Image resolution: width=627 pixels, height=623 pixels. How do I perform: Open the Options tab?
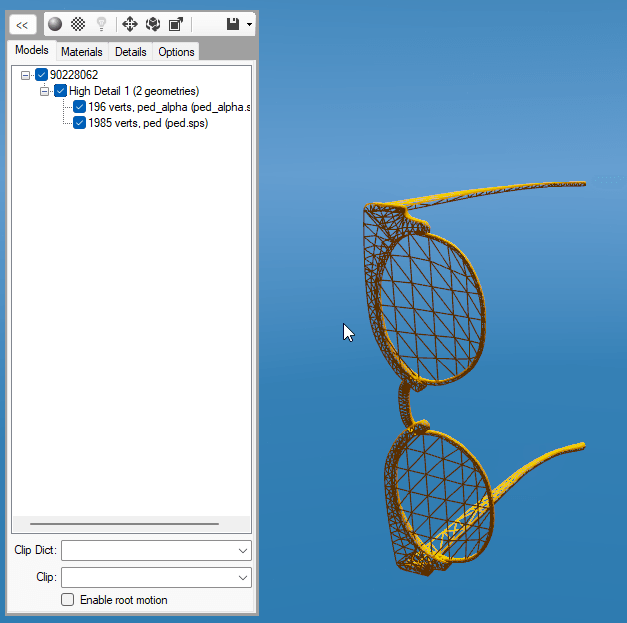coord(176,52)
